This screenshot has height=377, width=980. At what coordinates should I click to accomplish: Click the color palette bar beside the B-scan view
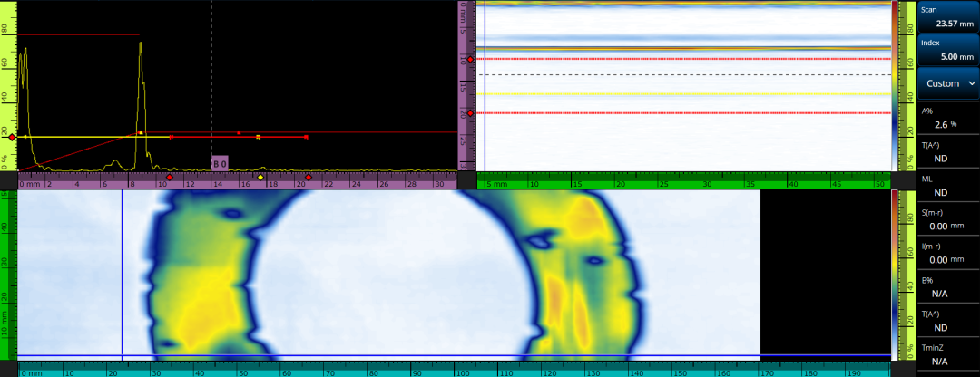(x=894, y=85)
